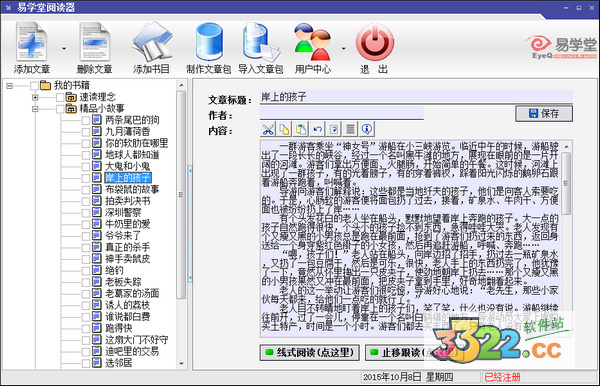600x386 pixels.
Task: Click the 精品小故事 folder icon
Action: click(x=71, y=109)
